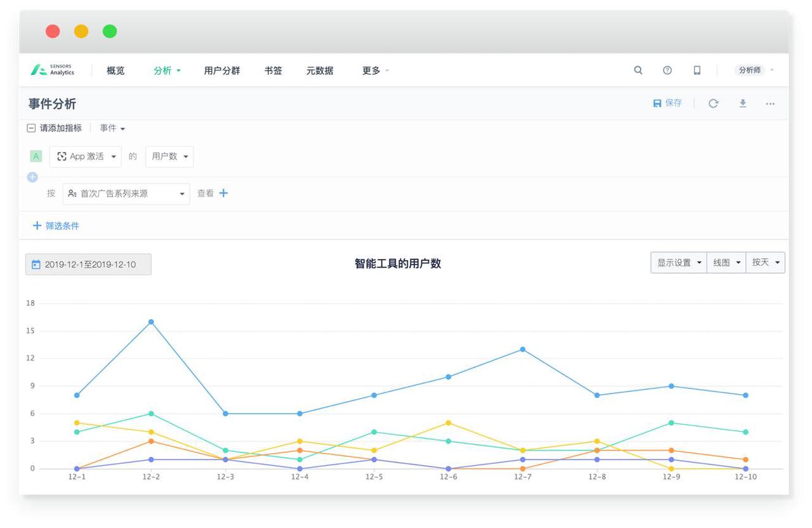Add a filter with 筛选条件
The height and width of the screenshot is (528, 812).
point(56,226)
